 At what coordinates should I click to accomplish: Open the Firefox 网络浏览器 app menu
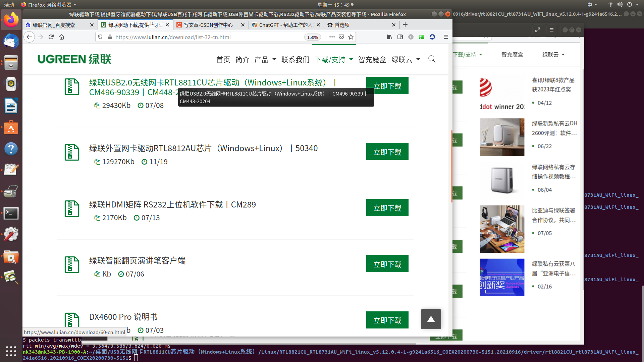tap(49, 5)
